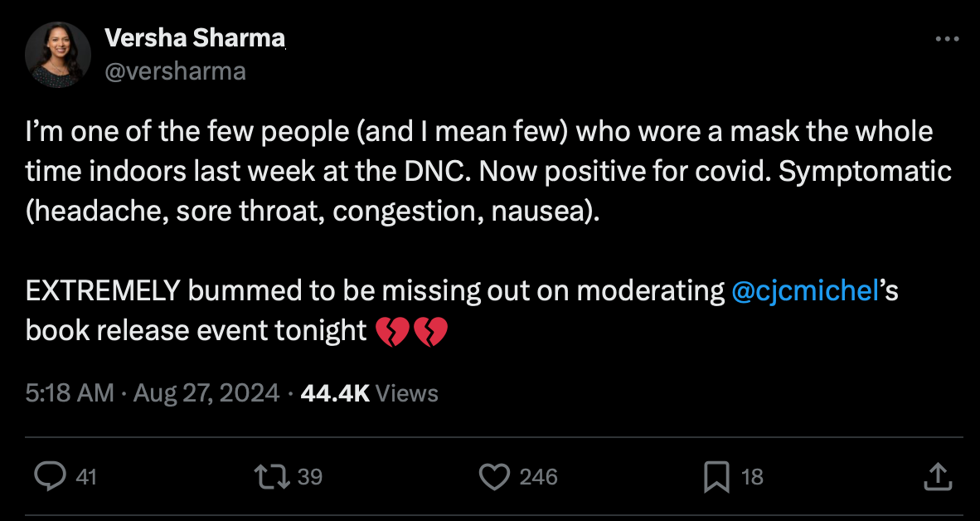Like the tweet with the heart icon
This screenshot has width=980, height=521.
(494, 476)
